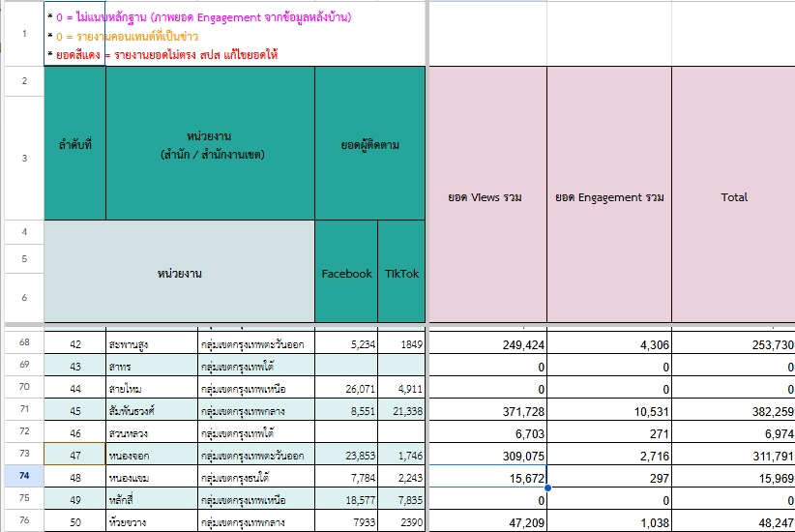Click the cell containing สะพานสูง

[151, 344]
